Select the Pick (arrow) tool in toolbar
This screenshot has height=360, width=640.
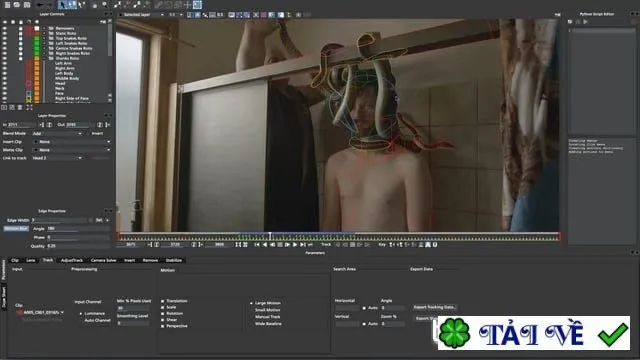click(x=62, y=4)
